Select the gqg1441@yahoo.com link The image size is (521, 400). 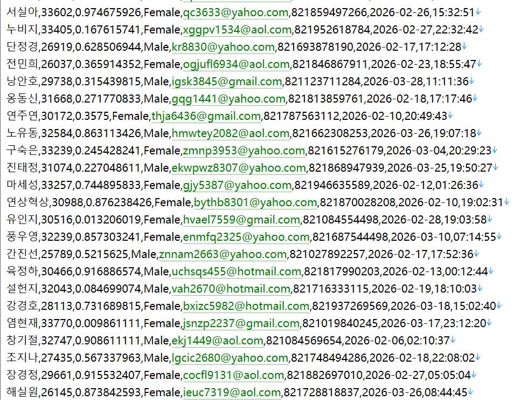pyautogui.click(x=229, y=99)
